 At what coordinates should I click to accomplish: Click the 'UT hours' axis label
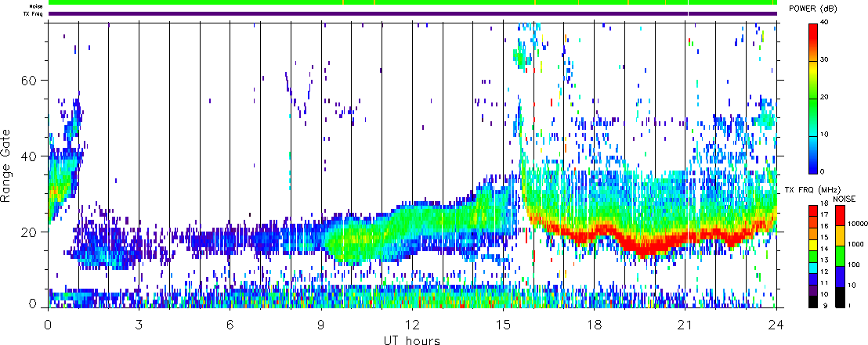click(412, 340)
